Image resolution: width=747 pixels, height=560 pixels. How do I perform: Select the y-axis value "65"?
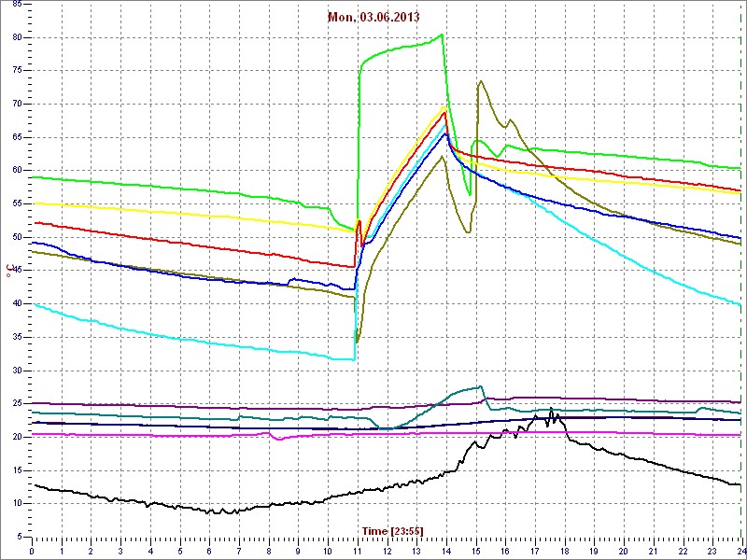tap(17, 137)
